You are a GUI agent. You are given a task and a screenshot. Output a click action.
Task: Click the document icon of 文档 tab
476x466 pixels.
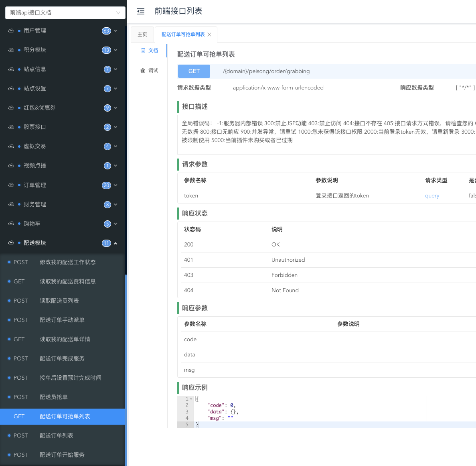pyautogui.click(x=143, y=51)
